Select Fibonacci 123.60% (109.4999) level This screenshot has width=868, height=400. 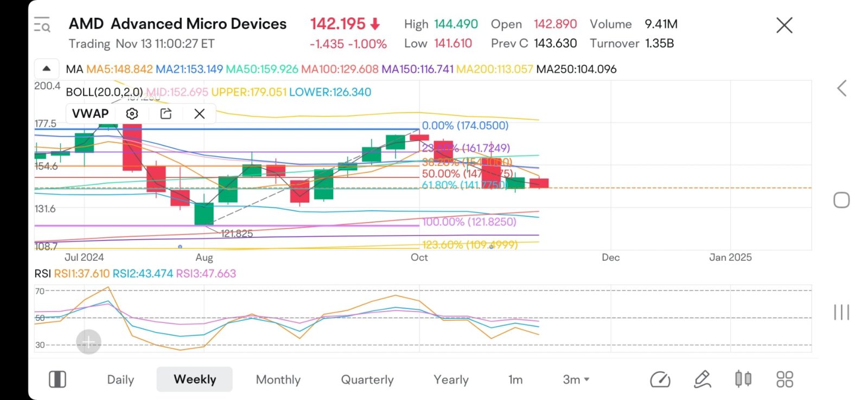coord(470,245)
